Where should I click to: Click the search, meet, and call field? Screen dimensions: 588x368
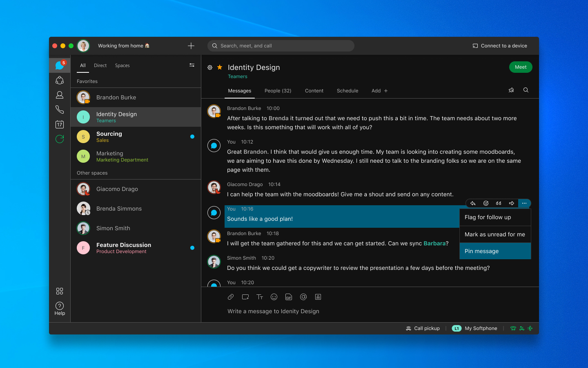281,46
